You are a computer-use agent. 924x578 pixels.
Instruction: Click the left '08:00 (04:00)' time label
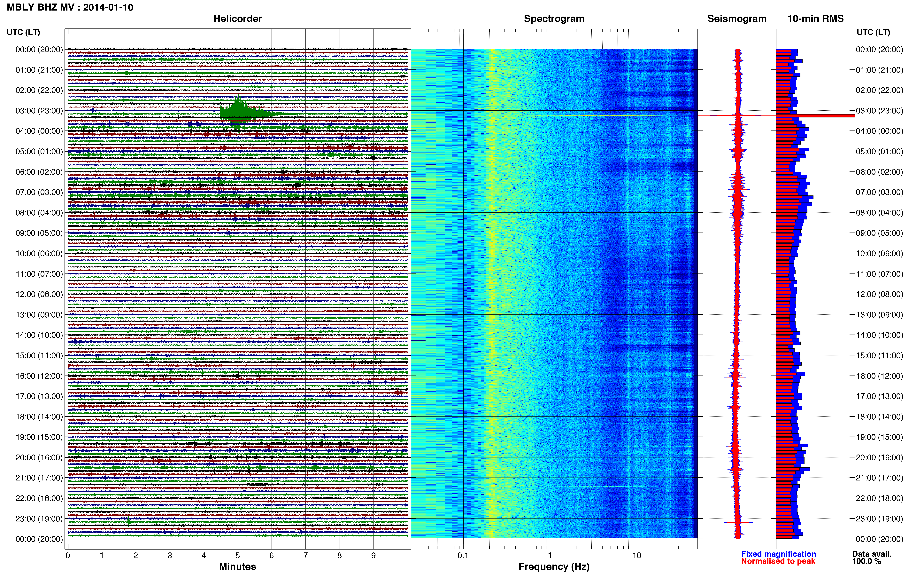tap(39, 213)
